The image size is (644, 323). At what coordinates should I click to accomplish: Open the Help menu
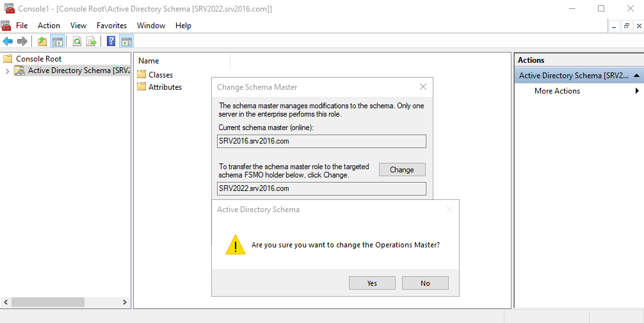[183, 26]
